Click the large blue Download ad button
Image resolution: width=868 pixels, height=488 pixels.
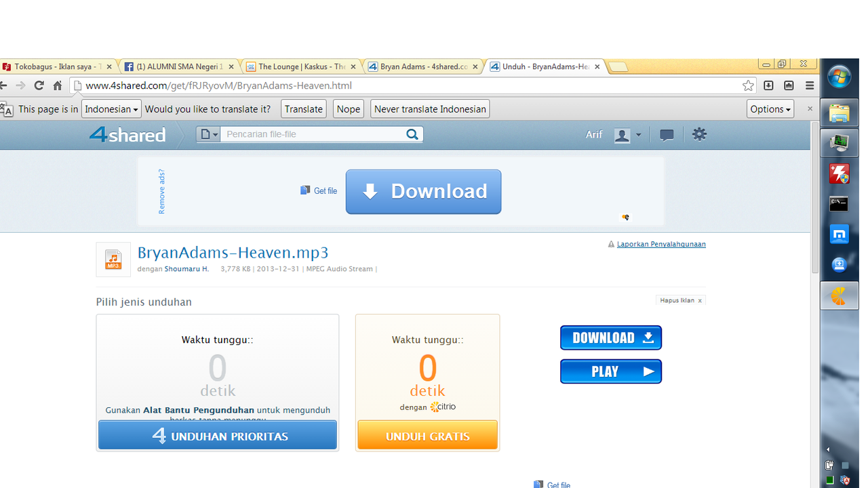(x=423, y=192)
